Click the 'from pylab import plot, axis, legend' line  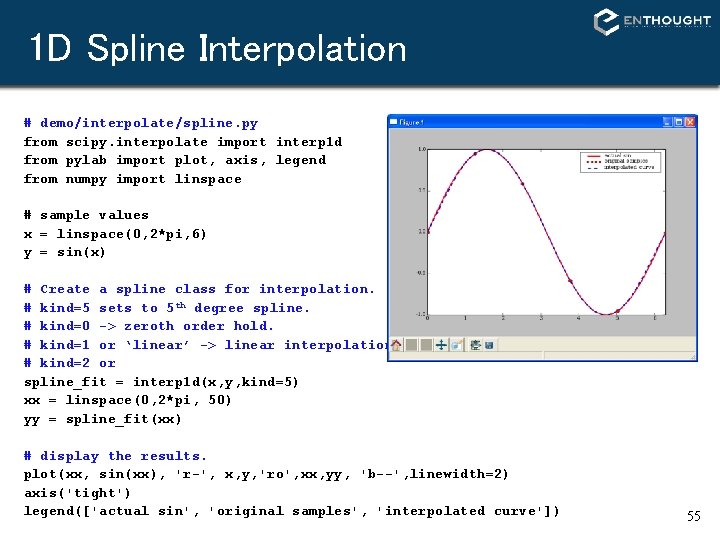[x=175, y=160]
